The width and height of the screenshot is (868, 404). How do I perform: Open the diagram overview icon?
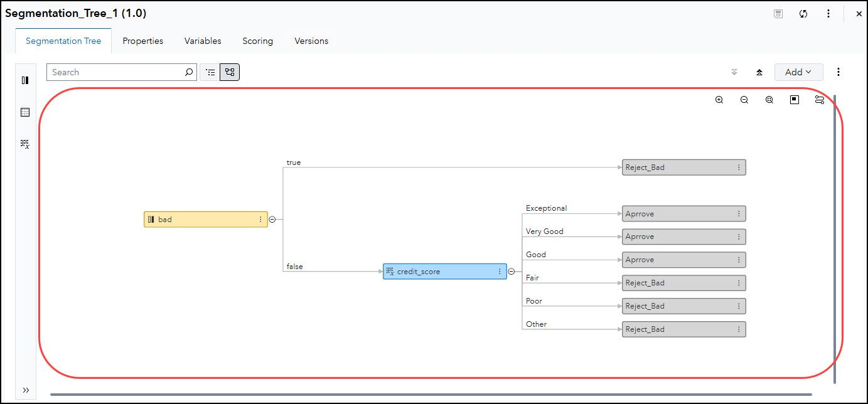tap(794, 100)
